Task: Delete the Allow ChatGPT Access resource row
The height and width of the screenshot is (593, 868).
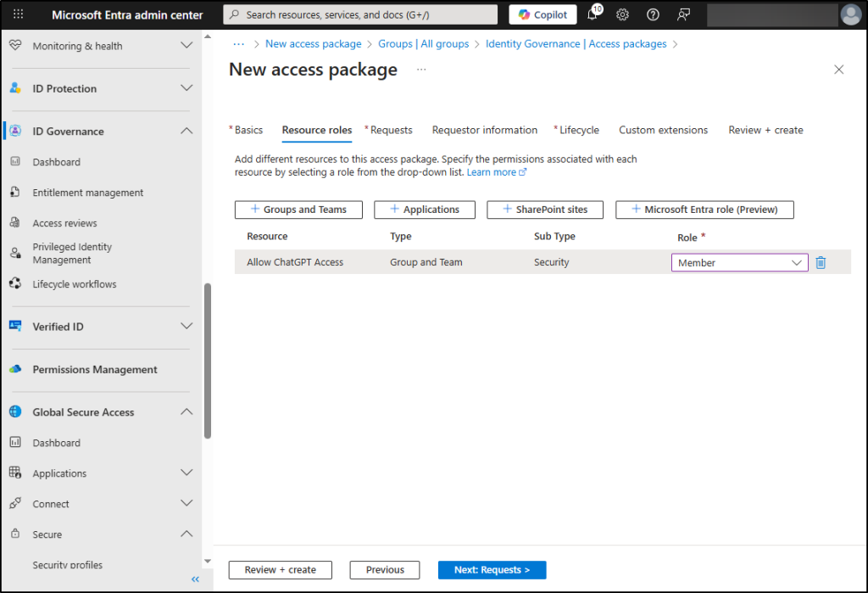Action: 821,263
